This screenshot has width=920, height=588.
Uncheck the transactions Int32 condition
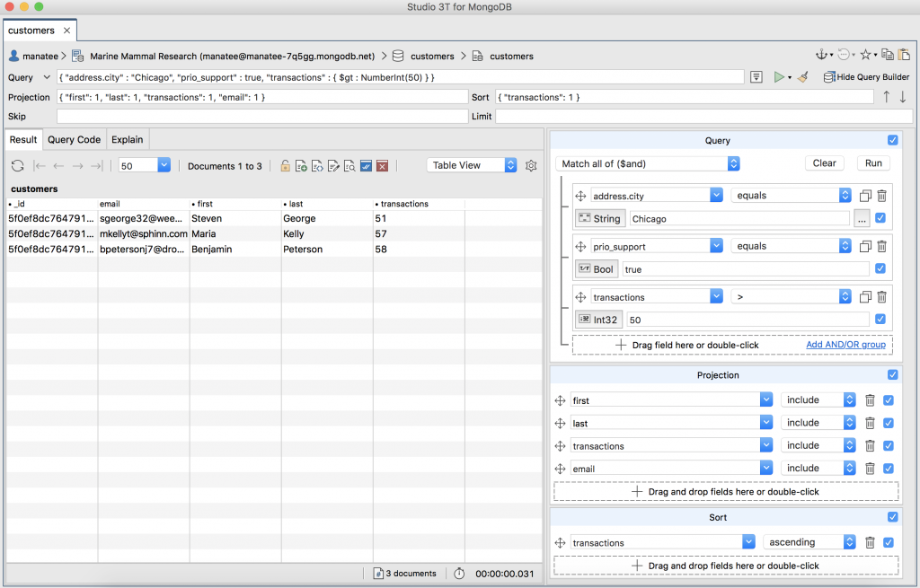tap(880, 319)
